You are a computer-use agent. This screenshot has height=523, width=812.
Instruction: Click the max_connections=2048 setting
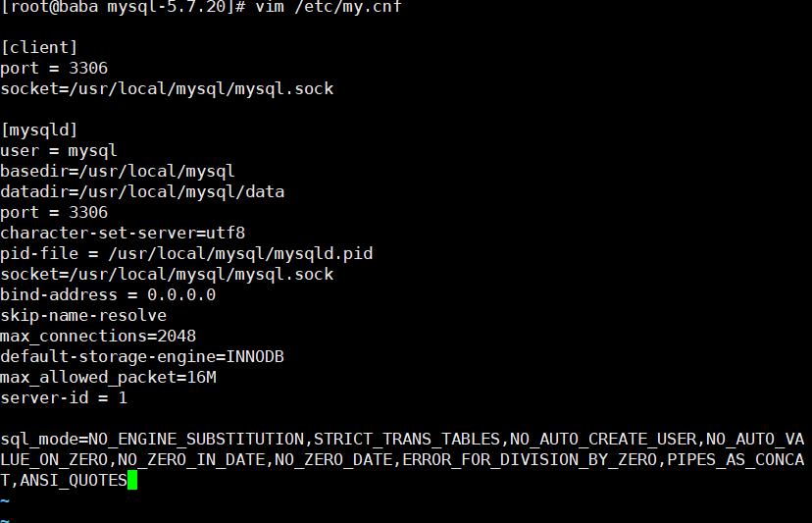(97, 336)
